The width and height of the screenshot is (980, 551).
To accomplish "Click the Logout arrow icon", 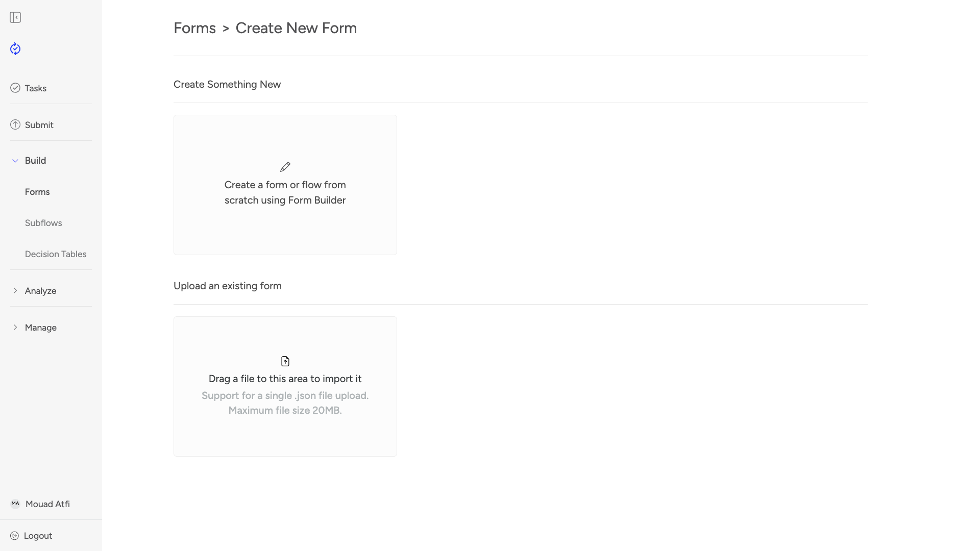I will pyautogui.click(x=15, y=536).
